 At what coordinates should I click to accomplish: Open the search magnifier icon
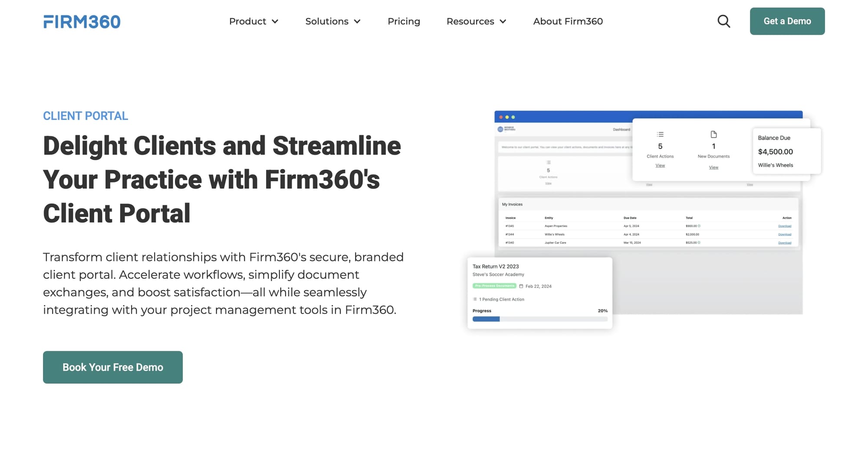tap(723, 21)
